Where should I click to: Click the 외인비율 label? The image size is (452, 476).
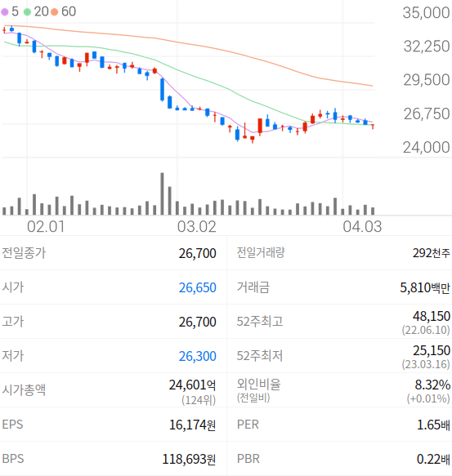pos(258,385)
